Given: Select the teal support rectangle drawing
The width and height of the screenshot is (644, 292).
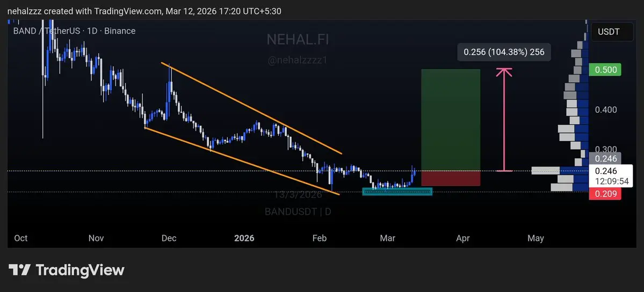Looking at the screenshot, I should pyautogui.click(x=397, y=192).
